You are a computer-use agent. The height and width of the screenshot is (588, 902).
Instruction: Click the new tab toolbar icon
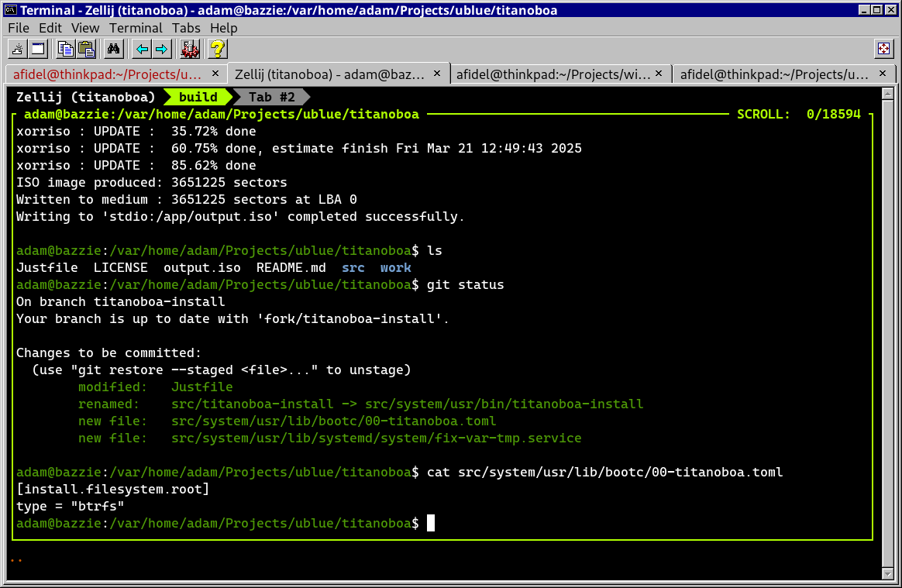(18, 50)
